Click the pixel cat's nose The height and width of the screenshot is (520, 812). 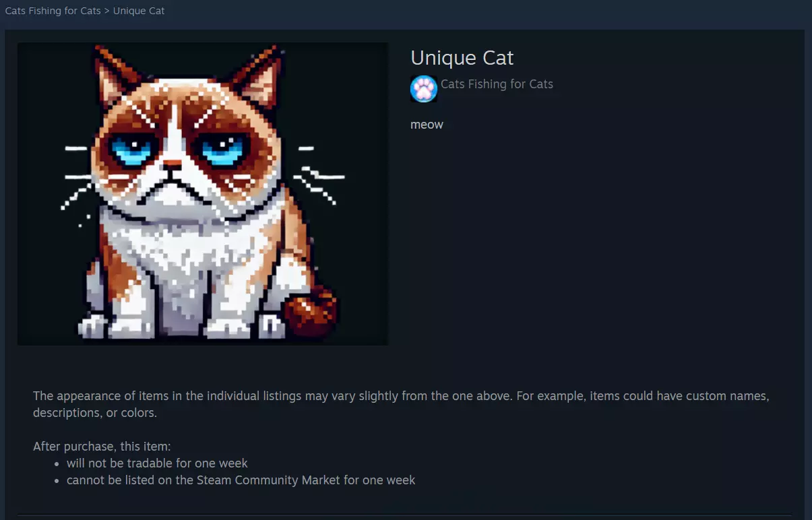tap(173, 164)
